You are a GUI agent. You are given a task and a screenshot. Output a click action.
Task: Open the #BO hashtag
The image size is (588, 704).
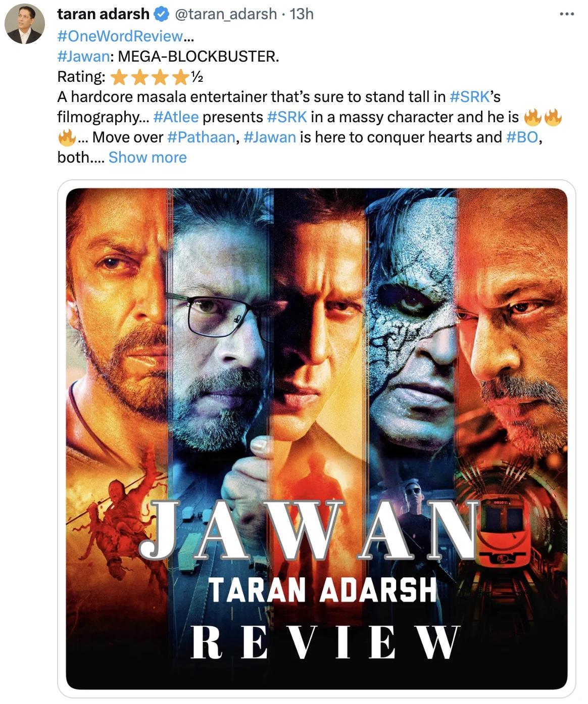tap(522, 137)
